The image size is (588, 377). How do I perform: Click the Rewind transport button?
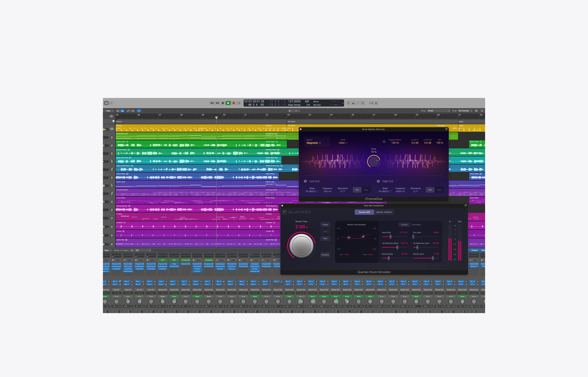point(212,103)
